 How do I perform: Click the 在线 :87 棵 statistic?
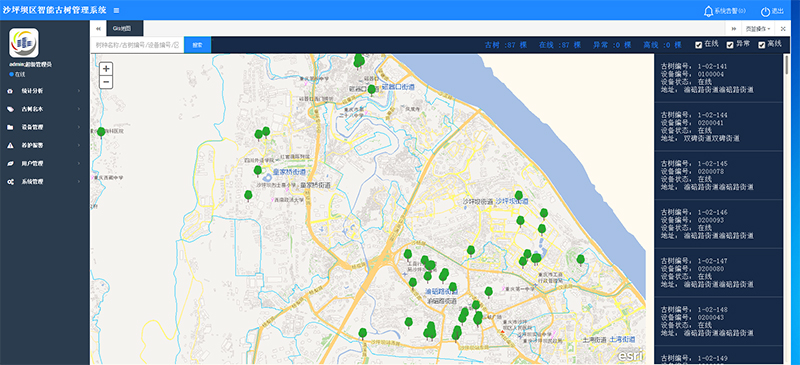560,45
